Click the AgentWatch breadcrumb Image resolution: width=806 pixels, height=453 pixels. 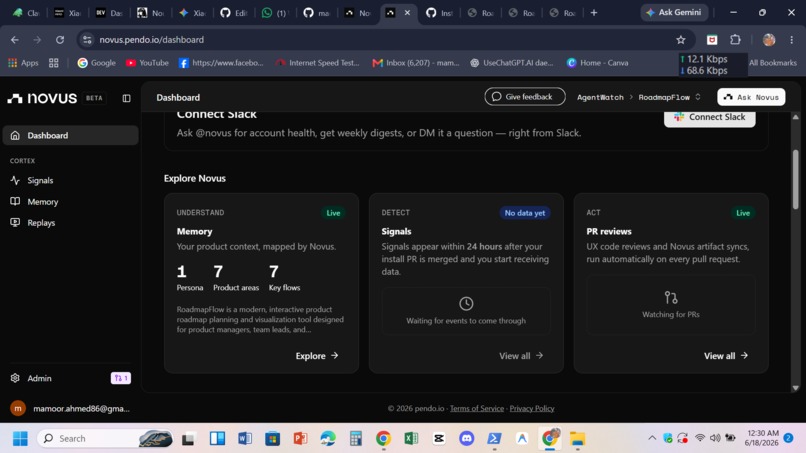point(600,97)
